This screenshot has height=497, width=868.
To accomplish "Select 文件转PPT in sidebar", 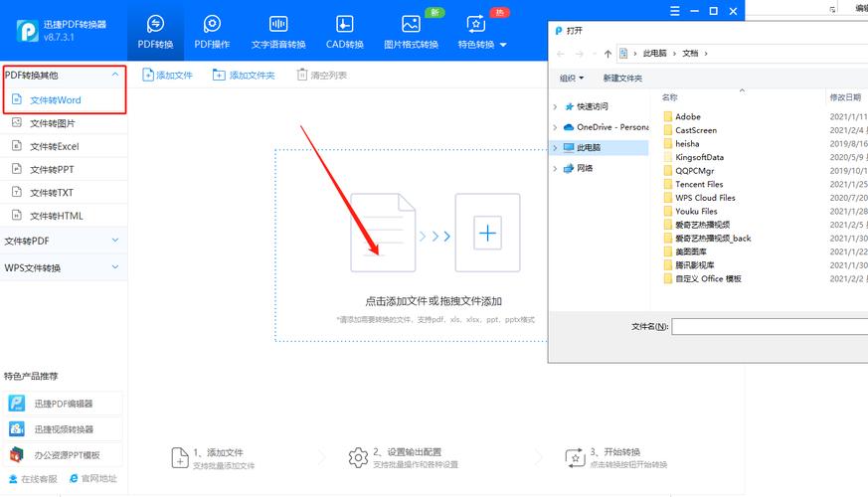I will 64,169.
